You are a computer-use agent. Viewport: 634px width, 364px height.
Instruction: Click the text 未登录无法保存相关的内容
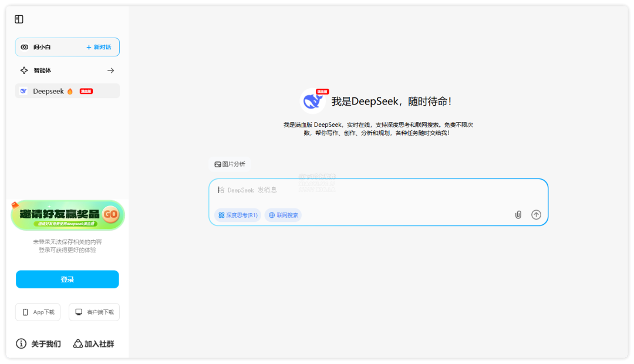(68, 242)
